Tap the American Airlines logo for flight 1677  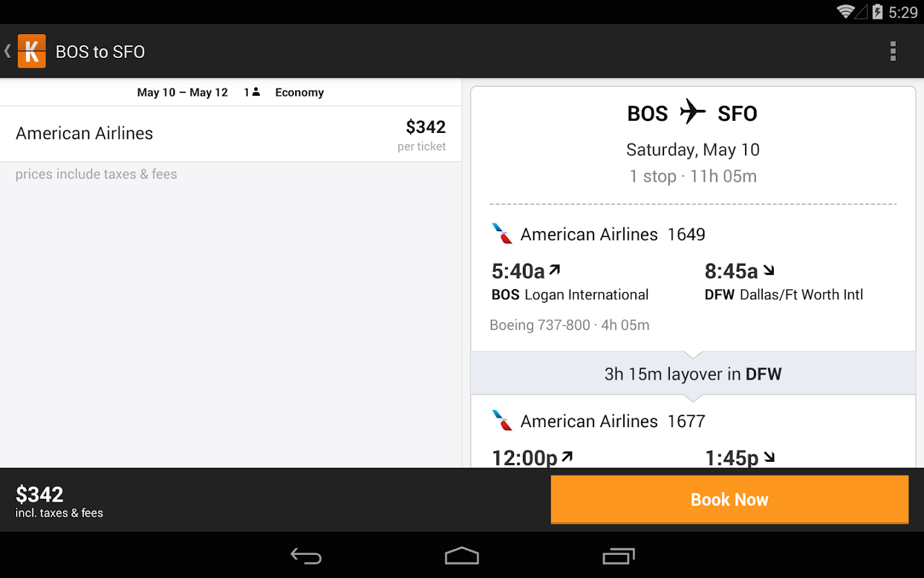coord(502,421)
